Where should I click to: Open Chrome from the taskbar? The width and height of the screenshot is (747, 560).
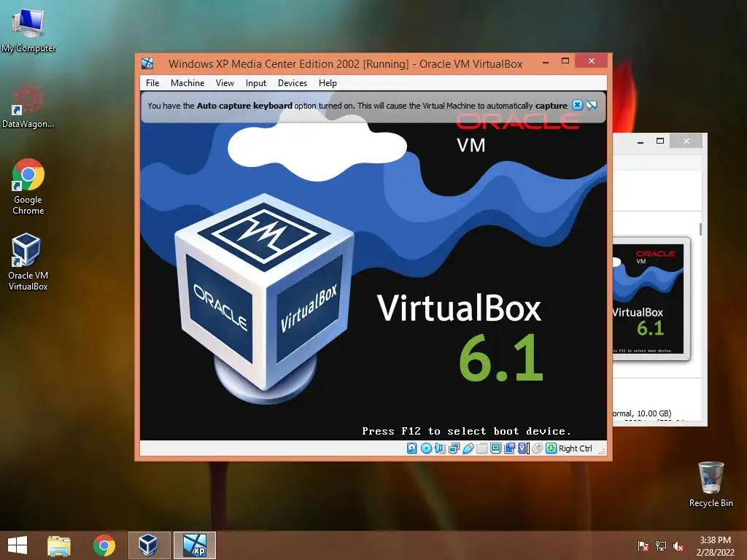[x=104, y=545]
